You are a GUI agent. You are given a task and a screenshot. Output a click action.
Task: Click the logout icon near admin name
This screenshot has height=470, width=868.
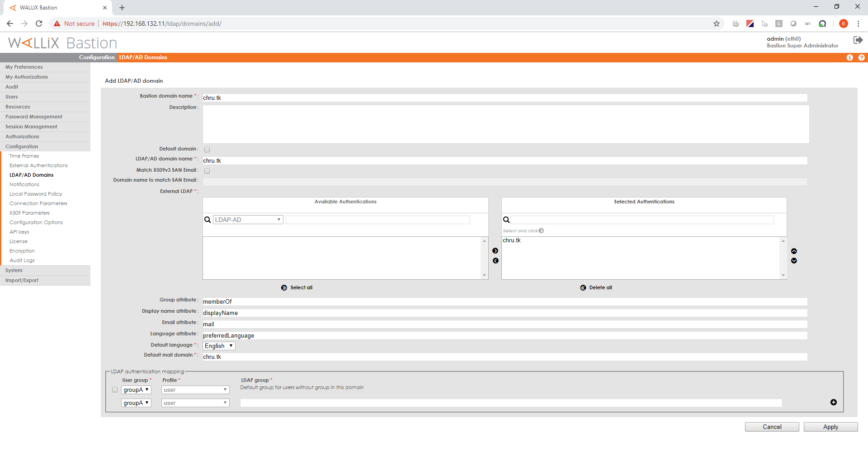point(858,40)
